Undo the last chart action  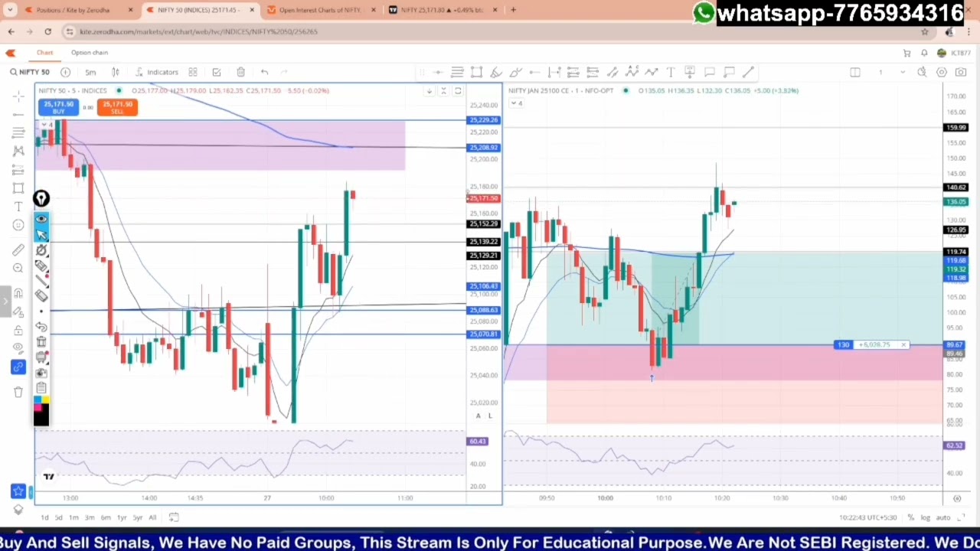tap(264, 72)
